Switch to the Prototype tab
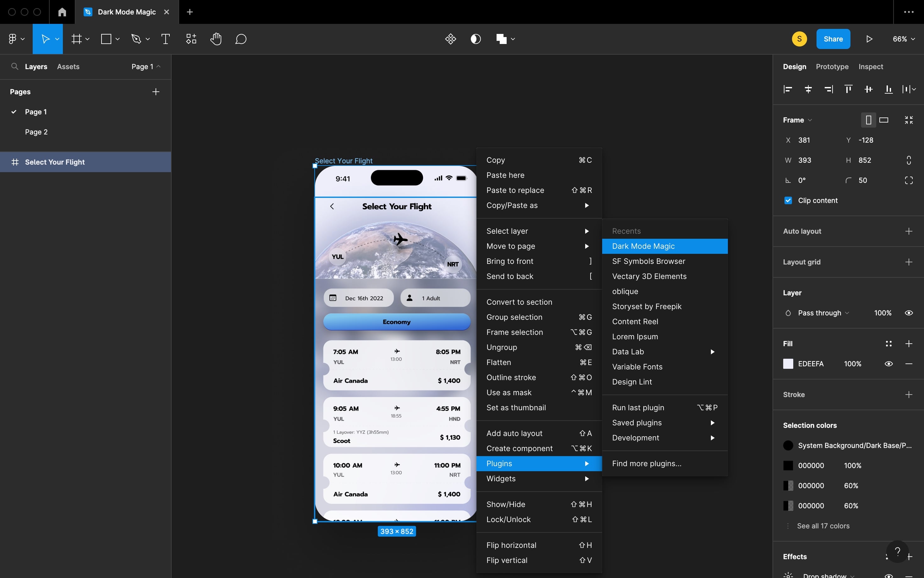The height and width of the screenshot is (578, 924). click(832, 67)
